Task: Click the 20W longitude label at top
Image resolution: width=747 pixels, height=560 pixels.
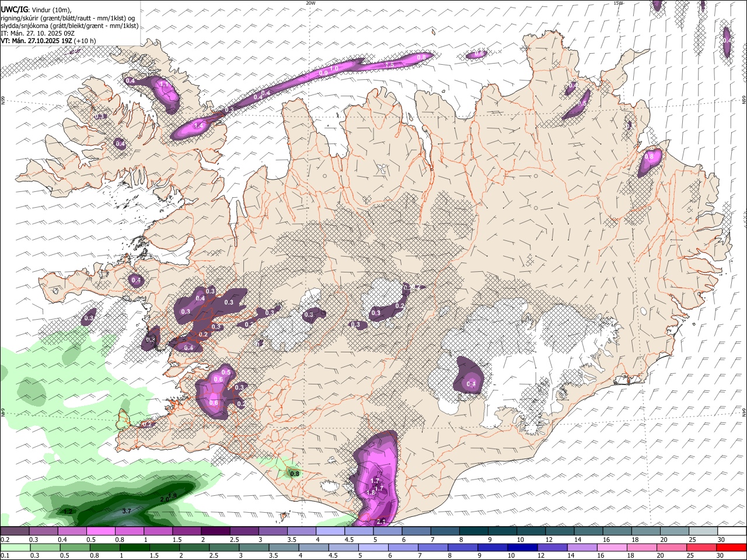Action: [311, 3]
